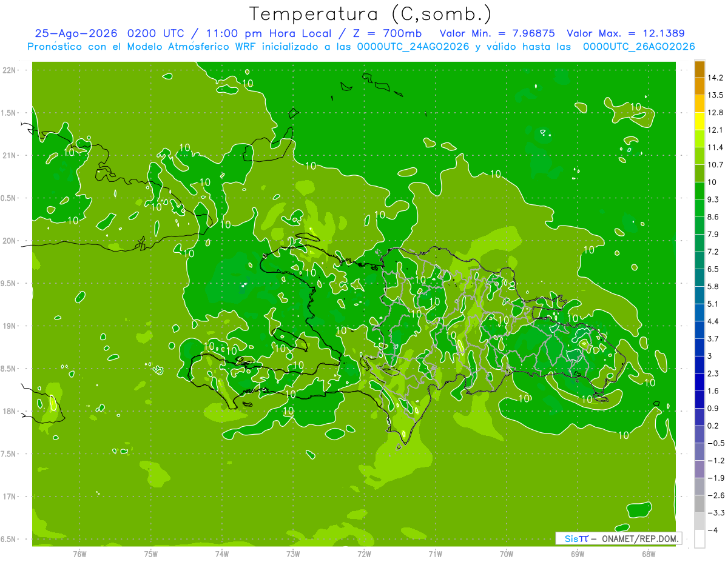Click the '21N' latitude label
Screen dimensions: 728x562
pos(8,155)
